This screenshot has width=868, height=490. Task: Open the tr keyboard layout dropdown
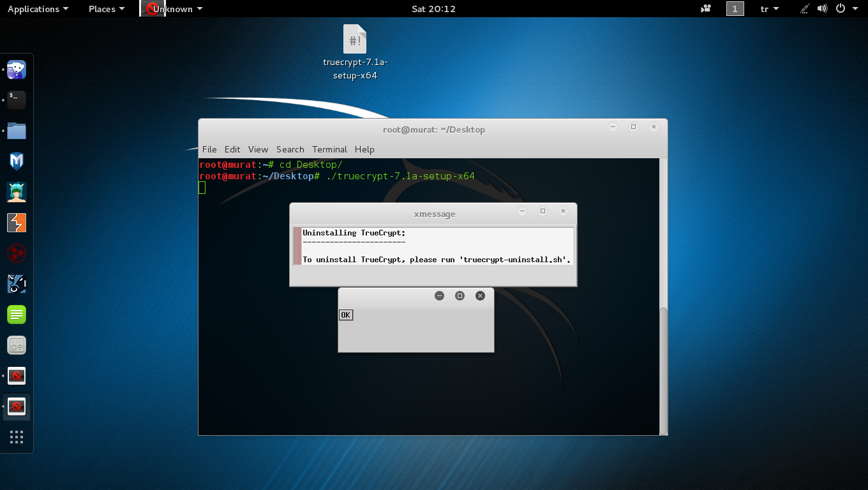point(769,9)
